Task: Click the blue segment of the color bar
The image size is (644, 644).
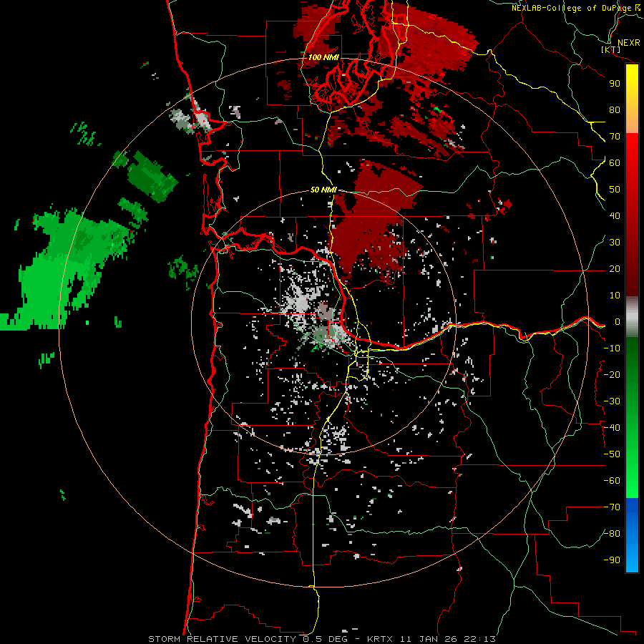Action: click(632, 535)
